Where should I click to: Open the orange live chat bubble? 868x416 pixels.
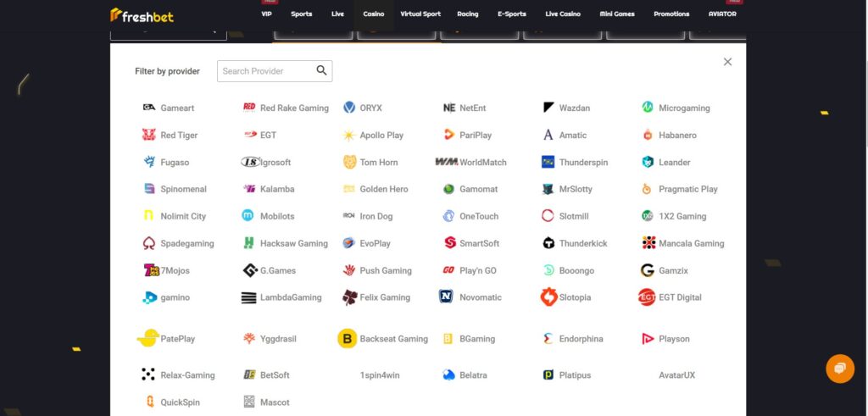coord(839,369)
